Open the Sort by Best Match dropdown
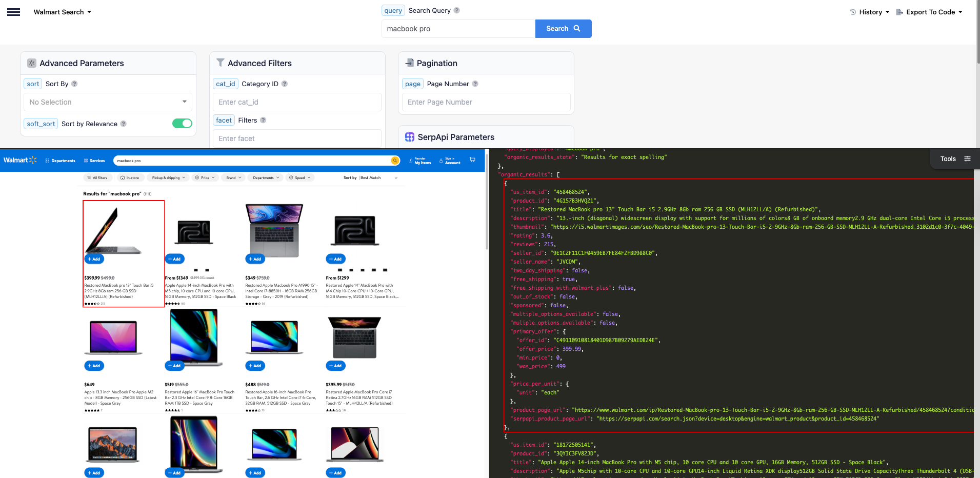980x478 pixels. 370,178
